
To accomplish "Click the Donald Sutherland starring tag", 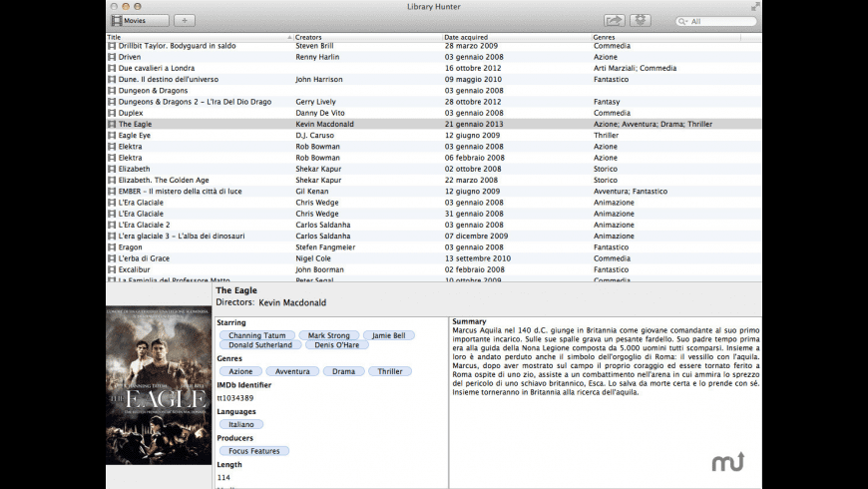I will pyautogui.click(x=260, y=345).
